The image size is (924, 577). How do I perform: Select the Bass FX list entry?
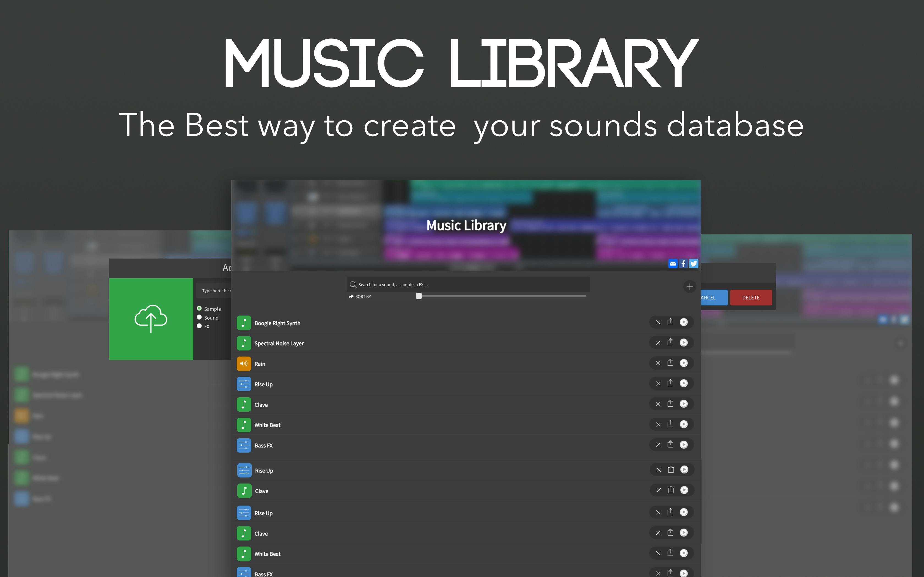263,445
